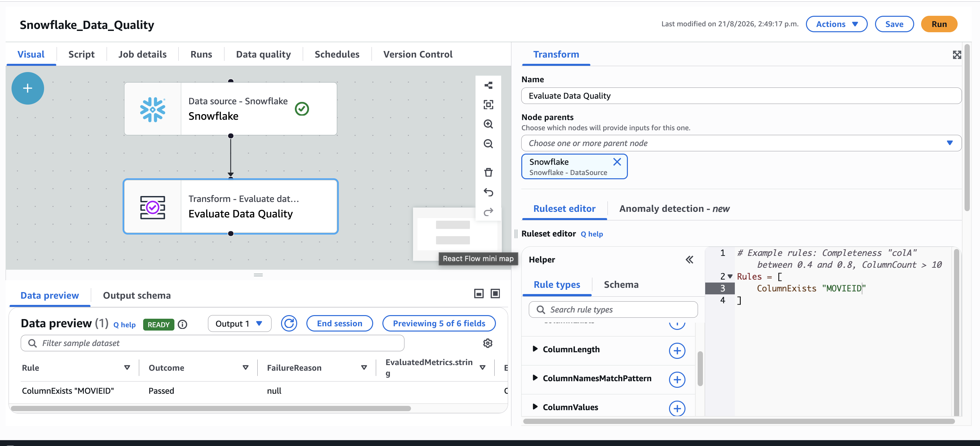Open data preview settings gear
Screen dimensions: 980x446
coord(487,343)
